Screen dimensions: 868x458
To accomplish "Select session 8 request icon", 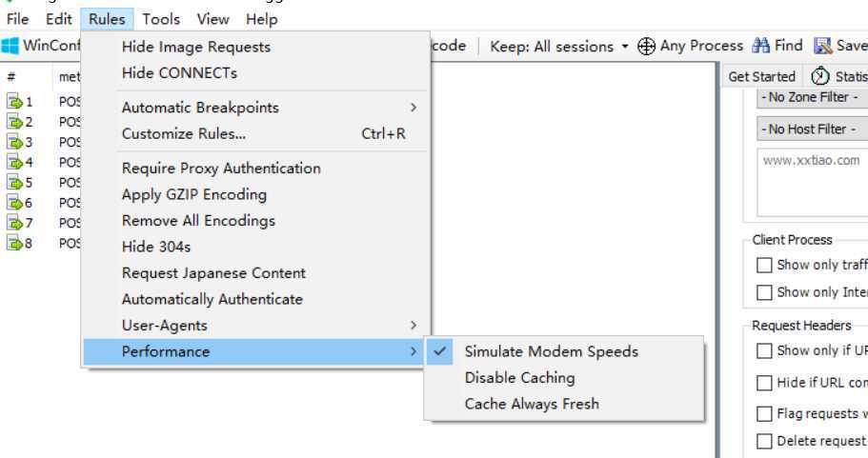I will pos(14,243).
